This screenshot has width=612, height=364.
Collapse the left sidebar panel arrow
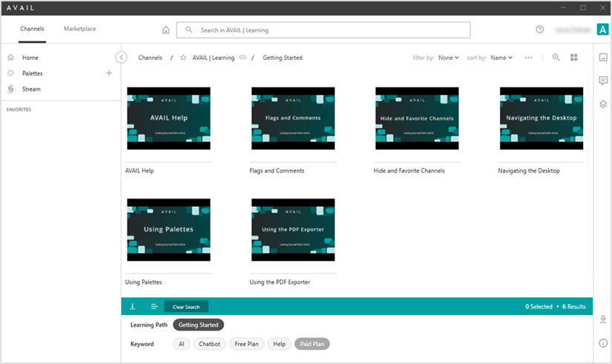[122, 58]
